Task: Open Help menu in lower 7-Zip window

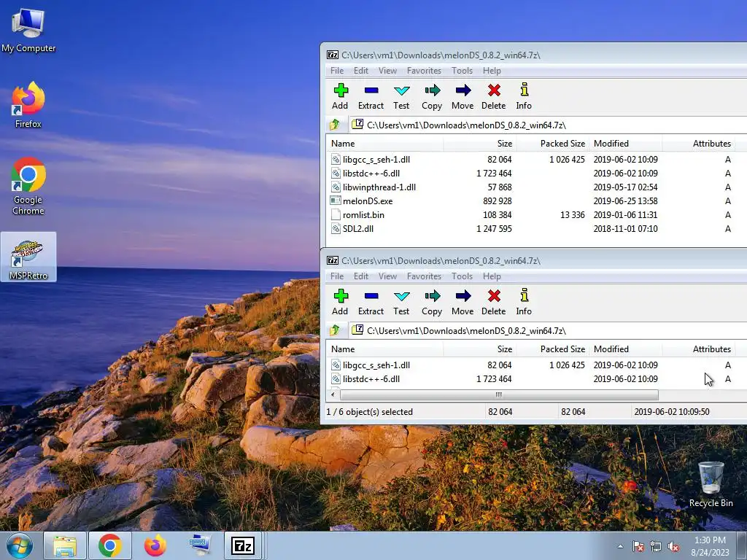Action: (x=492, y=276)
